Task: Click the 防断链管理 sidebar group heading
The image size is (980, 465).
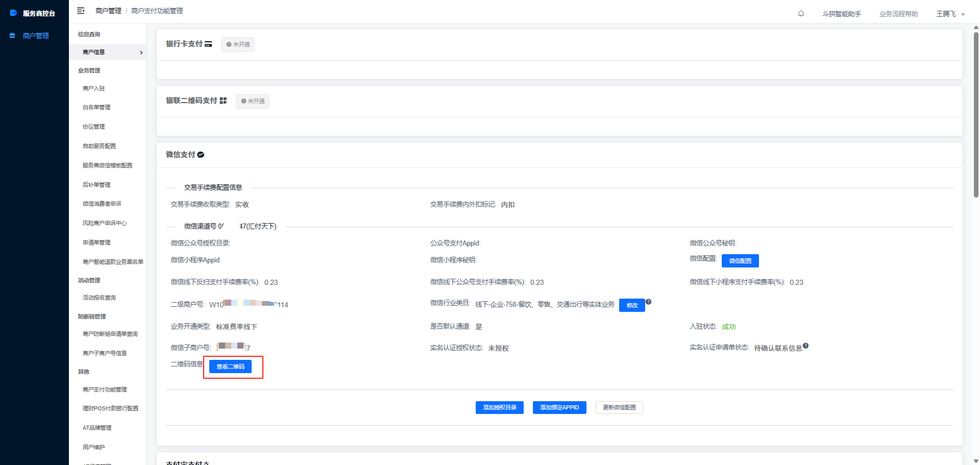Action: (x=92, y=316)
